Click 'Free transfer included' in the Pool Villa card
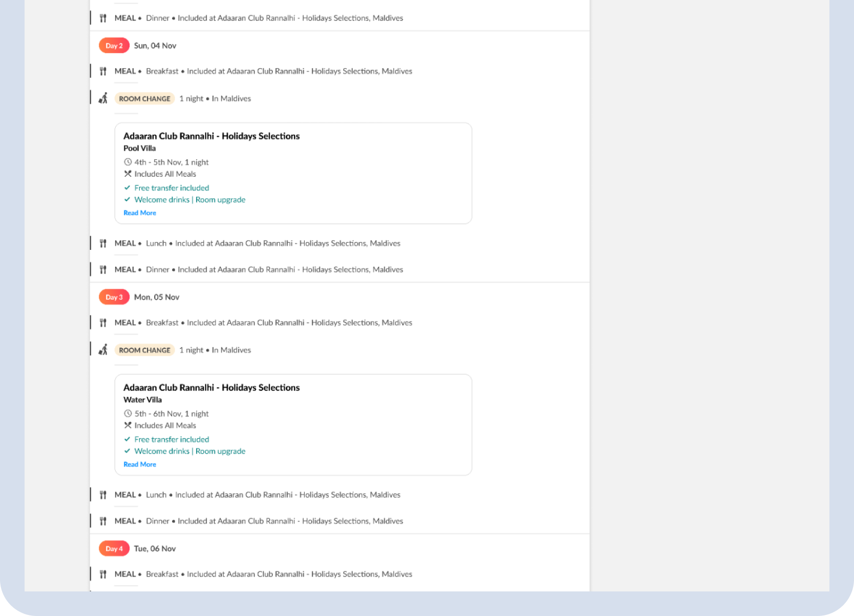 pos(172,188)
